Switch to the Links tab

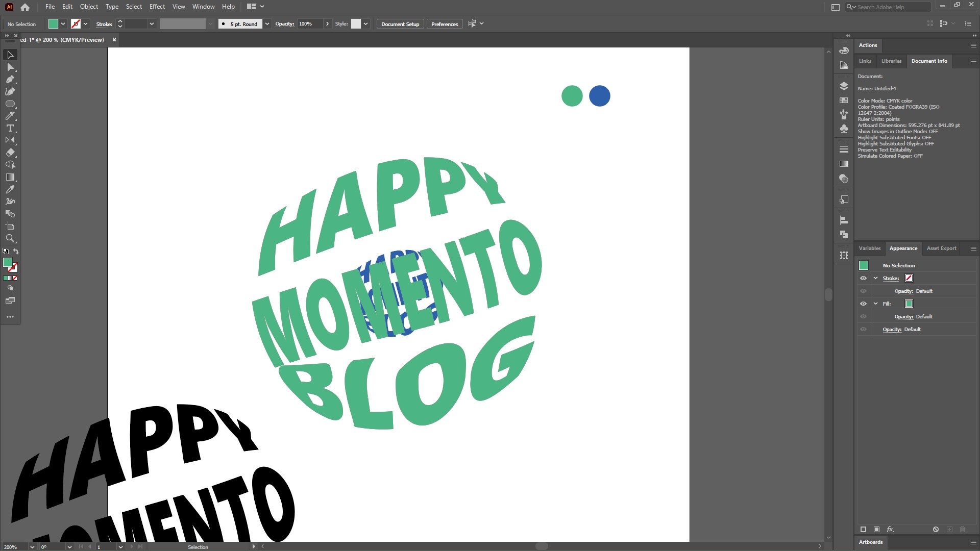(865, 61)
